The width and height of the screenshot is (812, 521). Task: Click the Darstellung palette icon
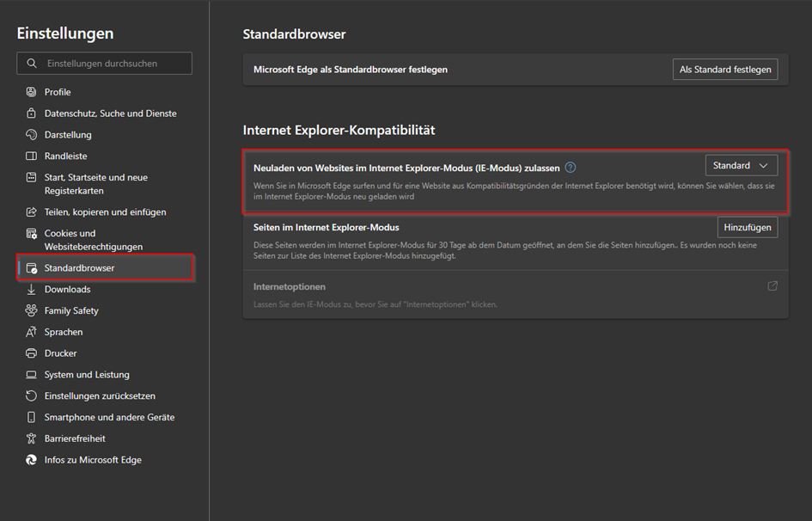(x=32, y=135)
